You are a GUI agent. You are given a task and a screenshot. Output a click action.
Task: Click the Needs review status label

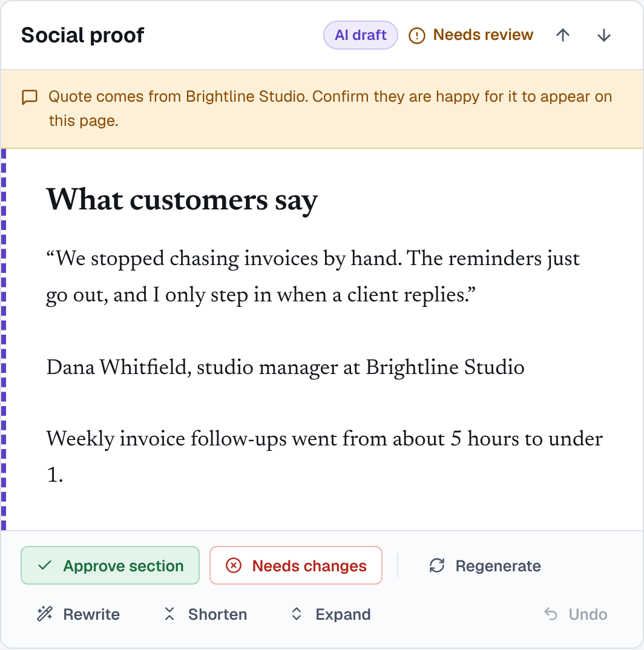click(x=482, y=35)
